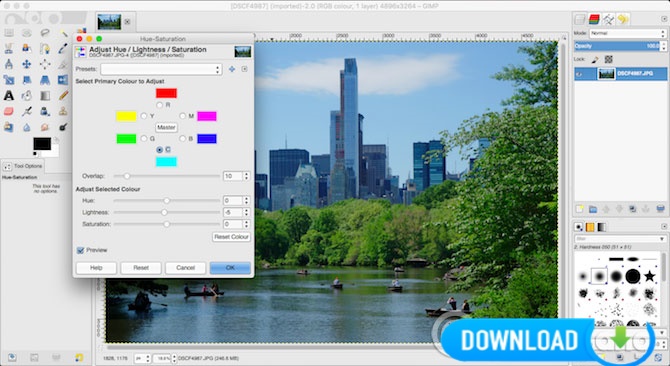Select the Ink tool
The width and height of the screenshot is (670, 366).
(x=45, y=111)
